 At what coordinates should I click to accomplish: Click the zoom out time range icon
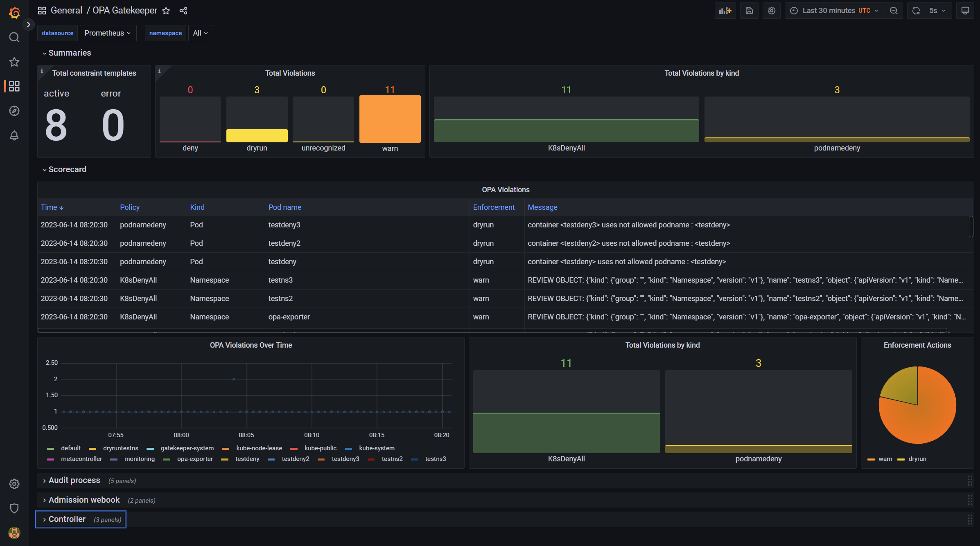(x=894, y=11)
